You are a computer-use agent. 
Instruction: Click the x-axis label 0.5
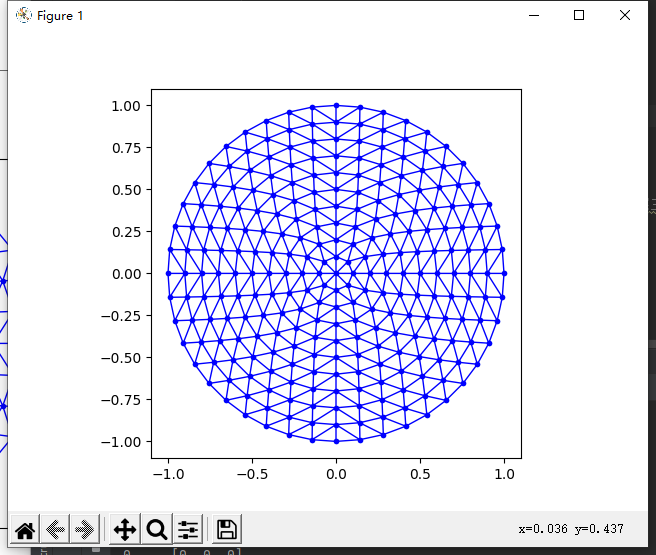click(420, 474)
